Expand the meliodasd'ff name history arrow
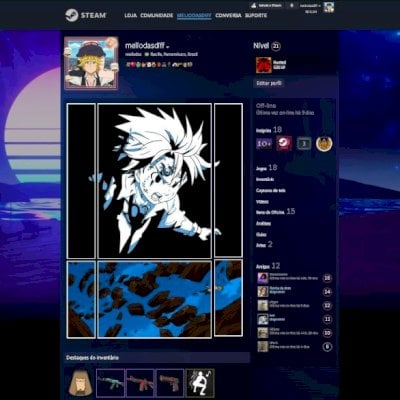400x400 pixels. [167, 47]
